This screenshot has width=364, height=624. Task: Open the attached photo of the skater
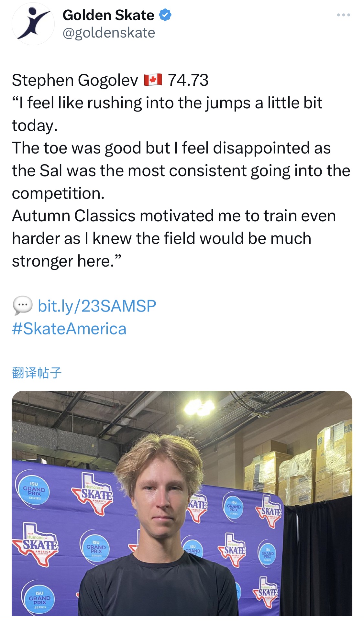point(182,503)
